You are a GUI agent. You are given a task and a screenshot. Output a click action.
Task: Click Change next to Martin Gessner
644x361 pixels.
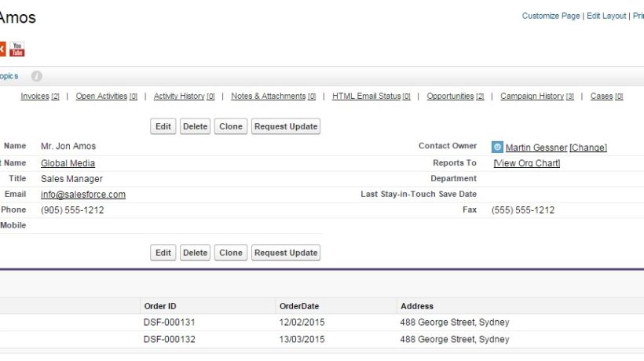(588, 148)
